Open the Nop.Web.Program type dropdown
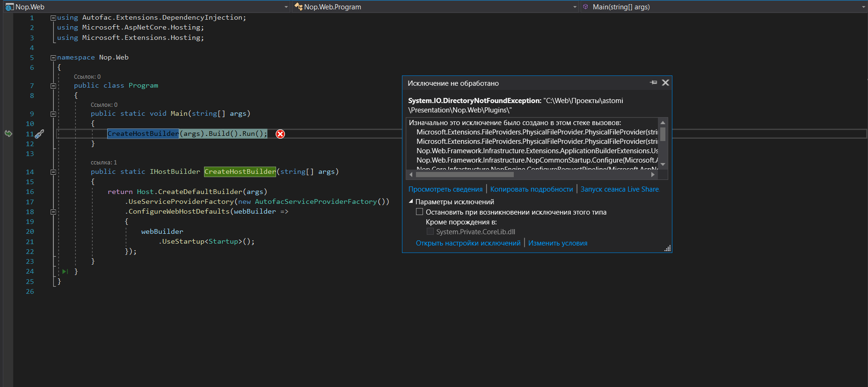 click(x=575, y=7)
